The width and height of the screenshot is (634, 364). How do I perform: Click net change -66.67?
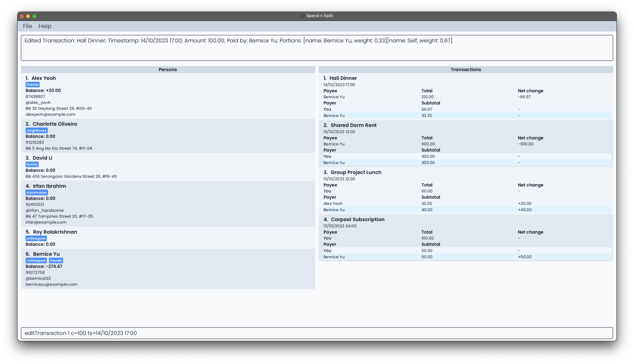(524, 97)
